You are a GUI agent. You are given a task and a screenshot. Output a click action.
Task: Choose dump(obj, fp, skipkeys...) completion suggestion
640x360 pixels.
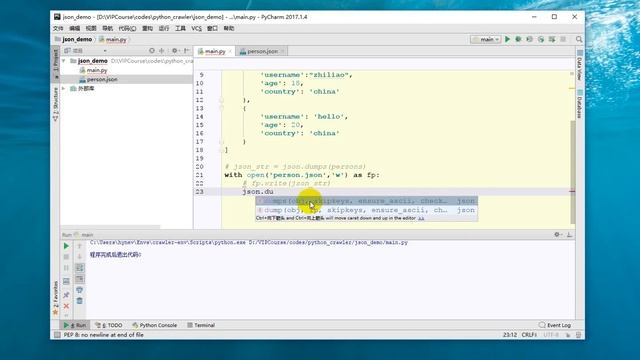tap(367, 210)
